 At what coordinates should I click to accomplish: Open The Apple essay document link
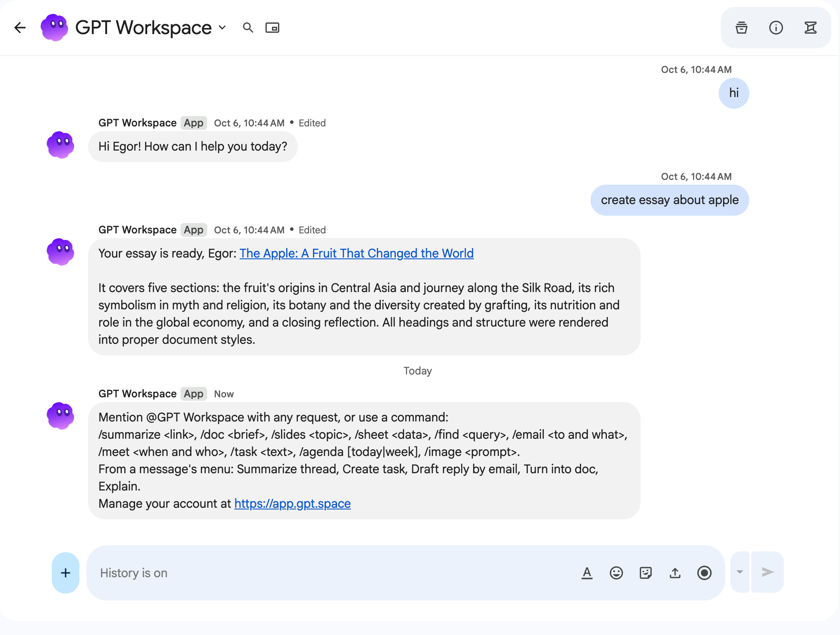click(357, 253)
